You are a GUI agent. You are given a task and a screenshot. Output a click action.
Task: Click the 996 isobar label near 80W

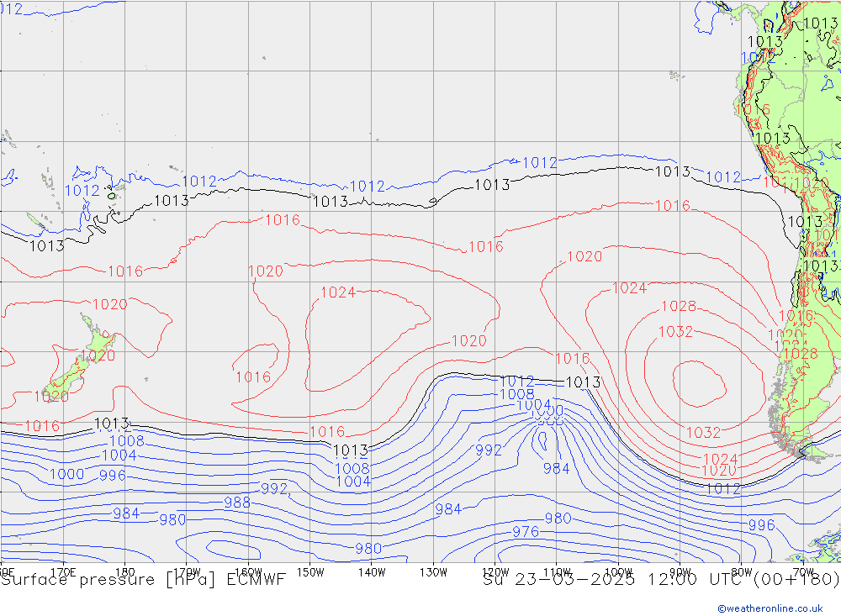point(761,525)
